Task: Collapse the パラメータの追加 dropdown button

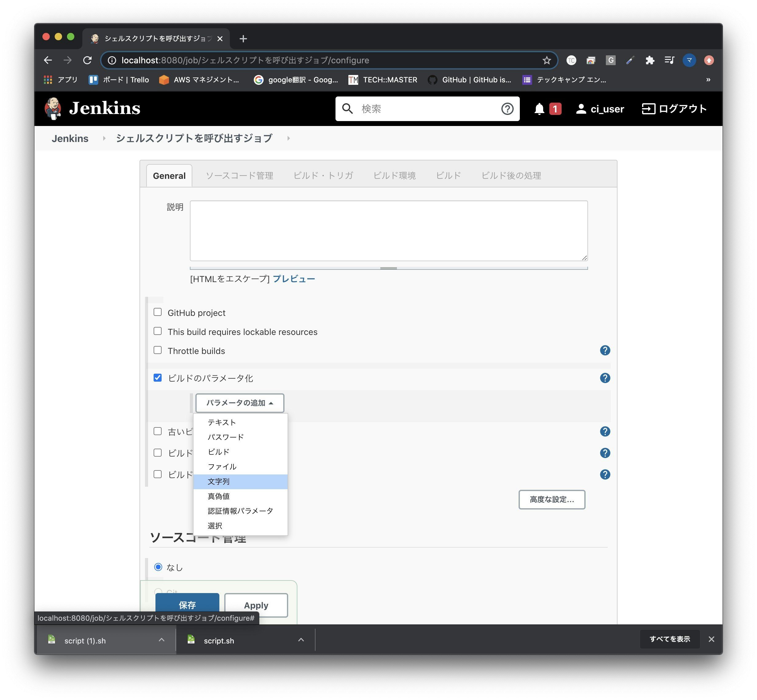Action: (x=239, y=403)
